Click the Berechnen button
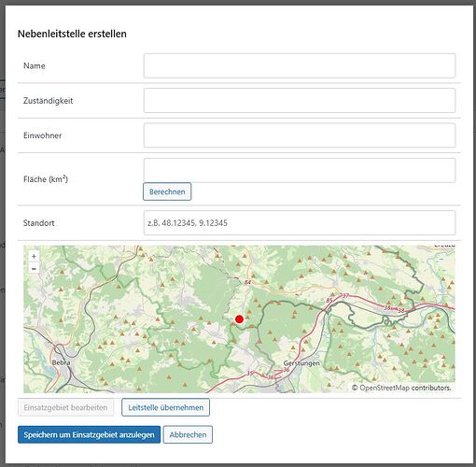The width and height of the screenshot is (476, 467). [x=167, y=191]
